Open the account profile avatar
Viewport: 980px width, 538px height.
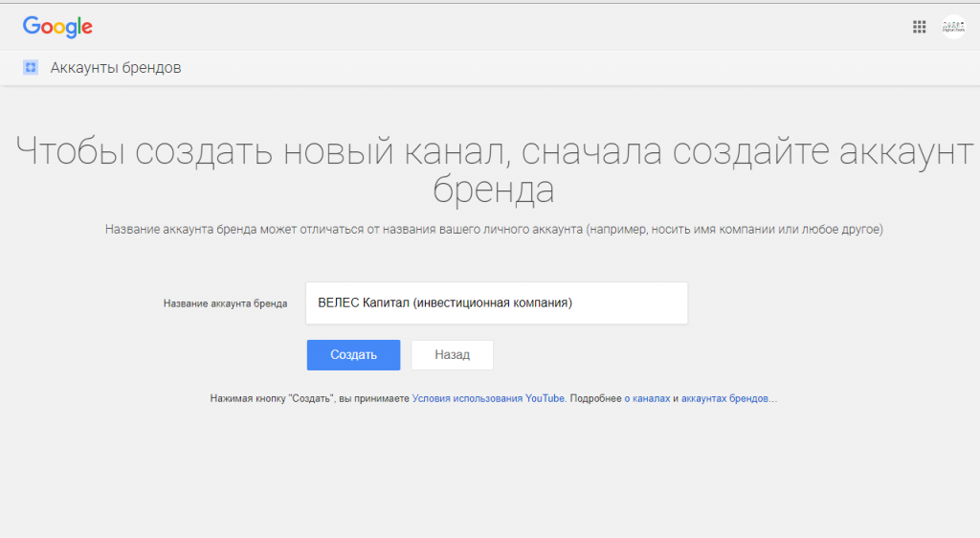click(954, 27)
